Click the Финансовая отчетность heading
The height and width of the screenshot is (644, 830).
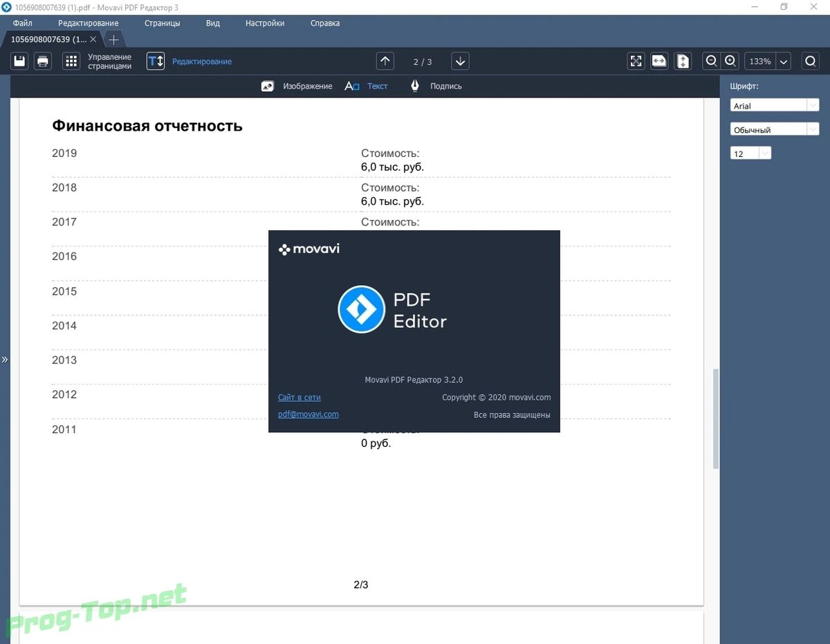pyautogui.click(x=147, y=126)
